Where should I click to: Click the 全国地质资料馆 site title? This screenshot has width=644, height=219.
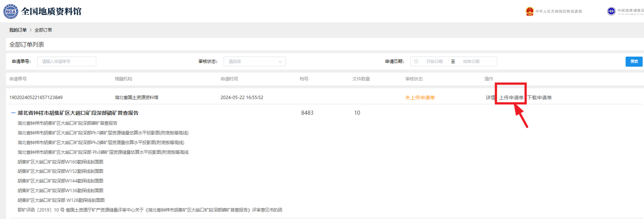pos(51,11)
